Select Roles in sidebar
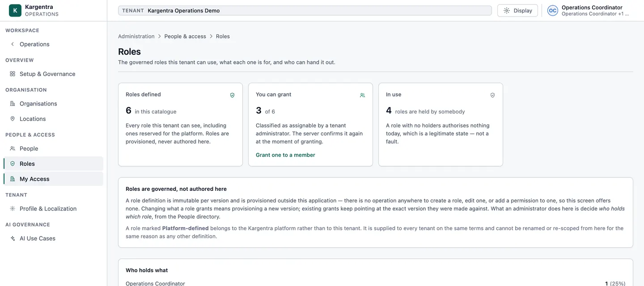Image resolution: width=644 pixels, height=286 pixels. coord(53,164)
